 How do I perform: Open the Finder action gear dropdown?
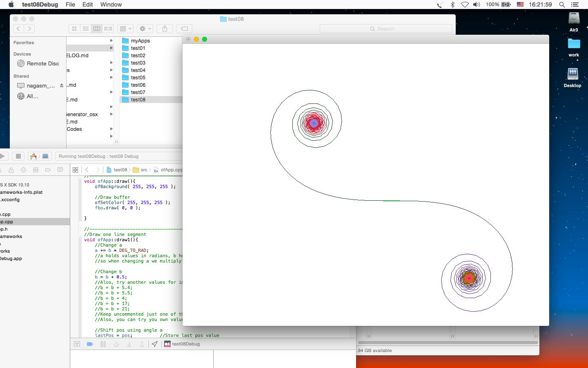click(x=145, y=29)
